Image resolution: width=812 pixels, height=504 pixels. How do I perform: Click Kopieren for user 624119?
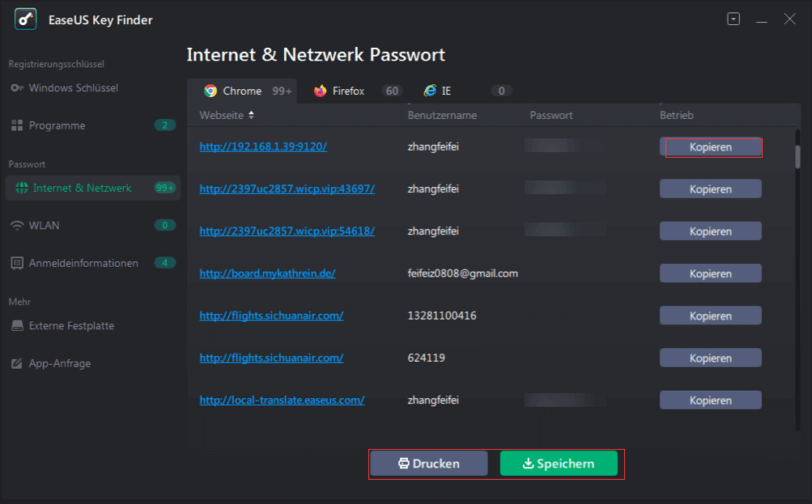click(711, 358)
